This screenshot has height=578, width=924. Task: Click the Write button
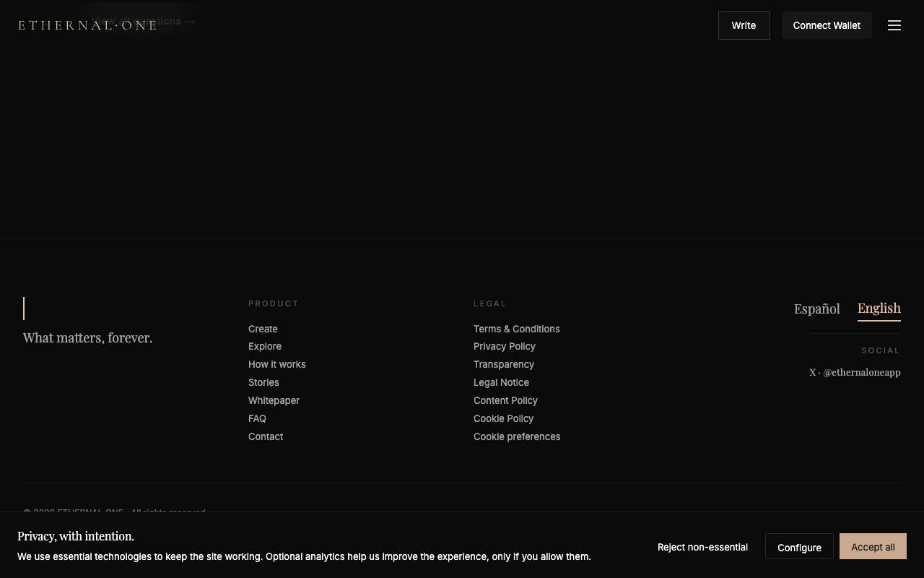point(744,25)
